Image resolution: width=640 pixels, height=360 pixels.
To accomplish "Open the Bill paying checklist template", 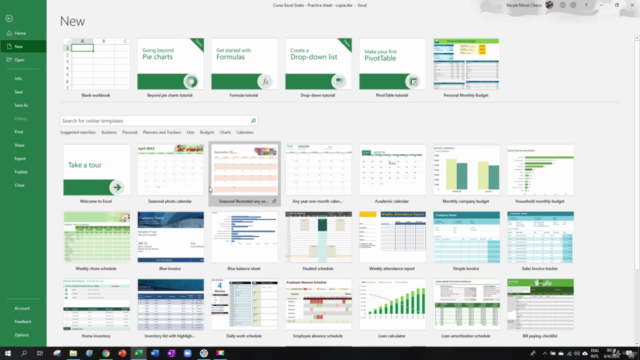I will pyautogui.click(x=540, y=309).
